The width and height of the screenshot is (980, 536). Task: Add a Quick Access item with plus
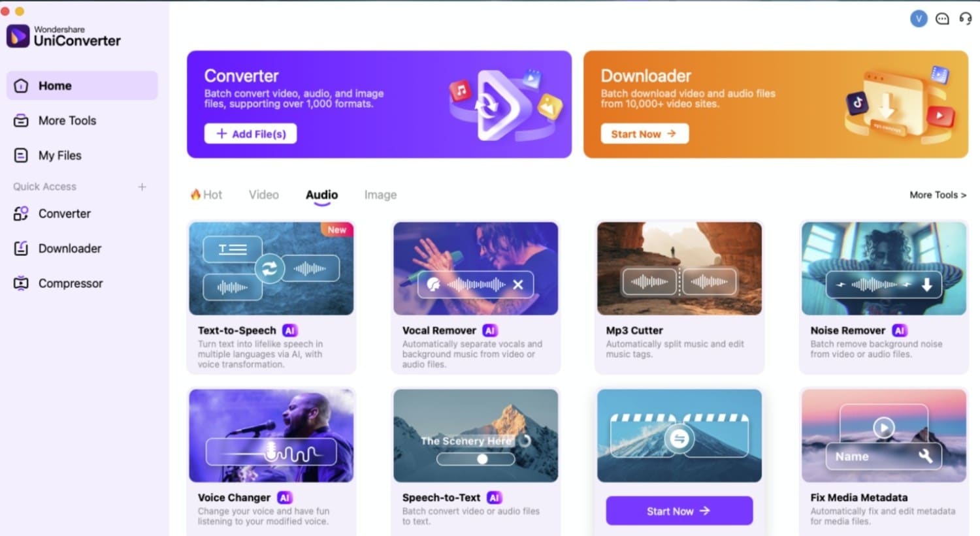coord(142,187)
